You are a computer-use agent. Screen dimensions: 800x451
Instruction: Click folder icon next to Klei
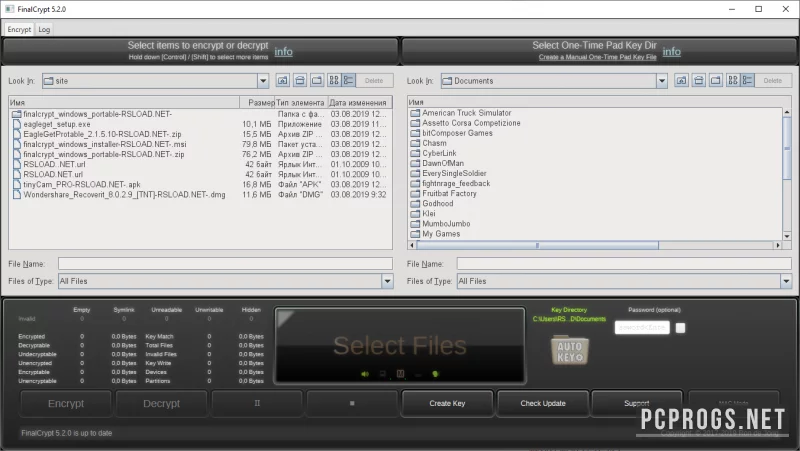(x=415, y=214)
